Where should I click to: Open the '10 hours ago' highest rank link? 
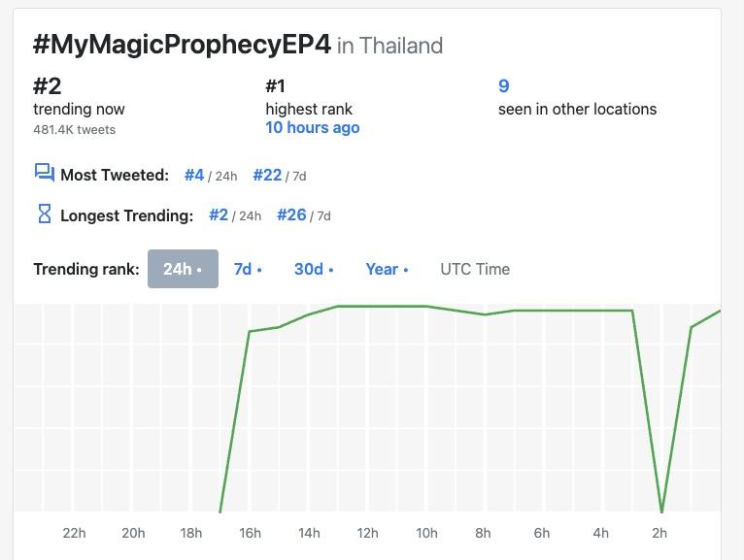[x=312, y=127]
